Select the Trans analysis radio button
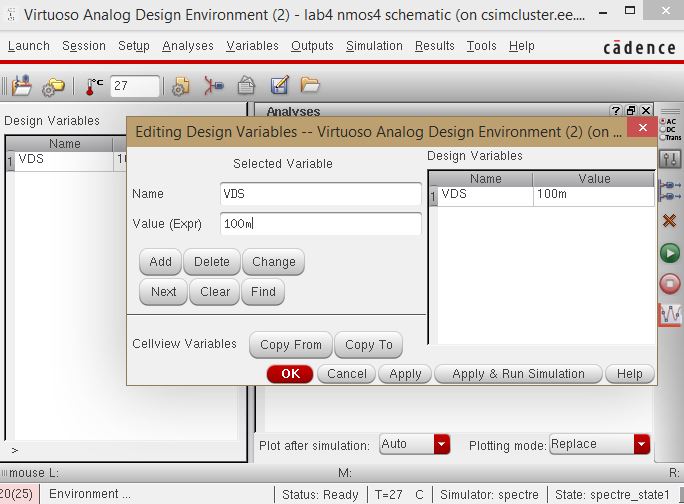This screenshot has height=504, width=684. tap(663, 137)
